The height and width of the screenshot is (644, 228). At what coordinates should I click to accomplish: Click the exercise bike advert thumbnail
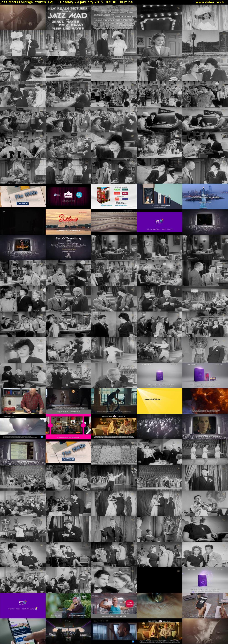(x=114, y=401)
